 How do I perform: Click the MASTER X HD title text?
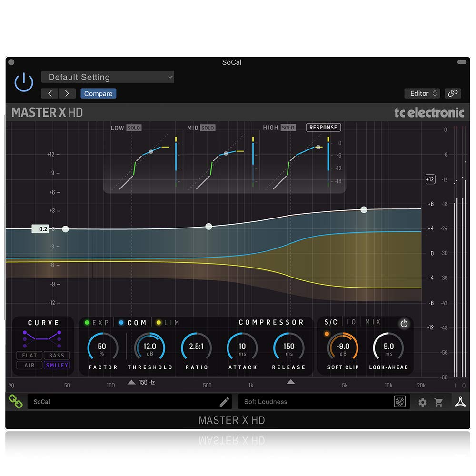47,113
